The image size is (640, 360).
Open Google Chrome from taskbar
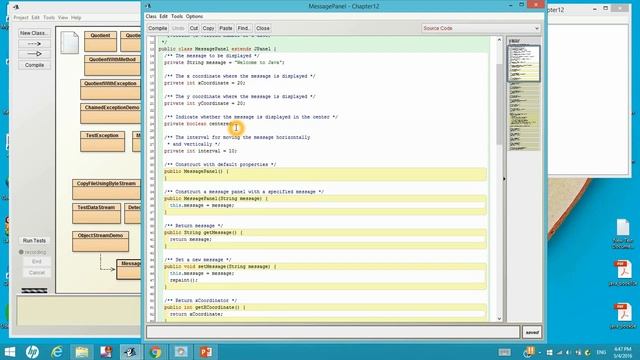pyautogui.click(x=155, y=352)
